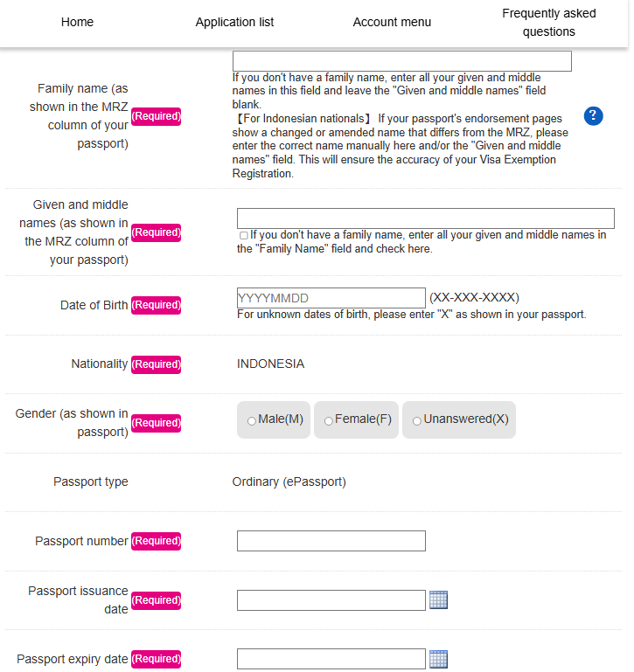Click the Given and middle names field
The height and width of the screenshot is (672, 634).
[x=425, y=218]
